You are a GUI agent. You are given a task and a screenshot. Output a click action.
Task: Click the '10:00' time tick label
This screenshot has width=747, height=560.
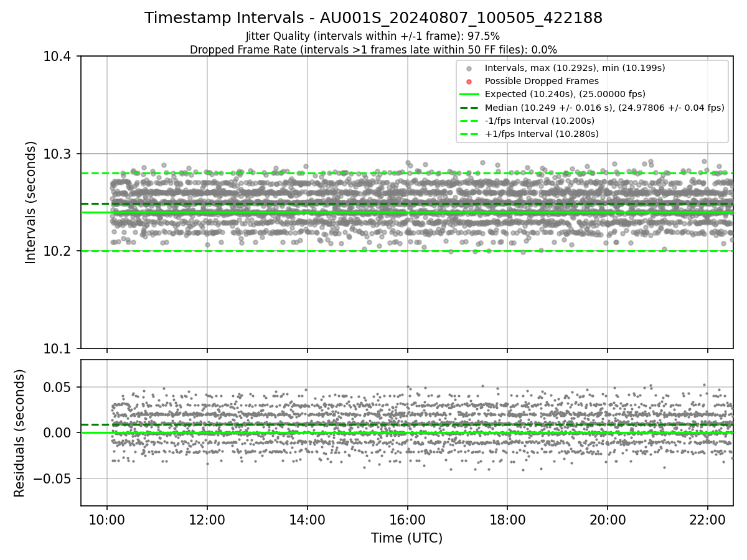coord(107,518)
